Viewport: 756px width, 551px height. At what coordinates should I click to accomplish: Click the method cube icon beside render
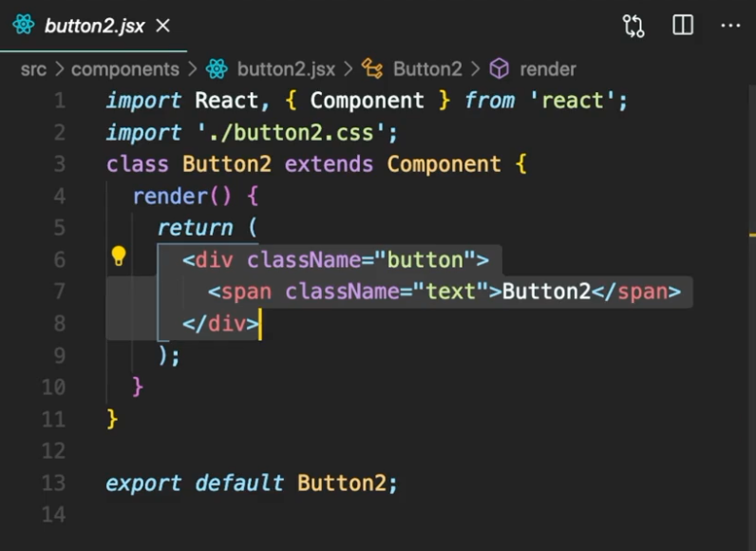tap(499, 68)
